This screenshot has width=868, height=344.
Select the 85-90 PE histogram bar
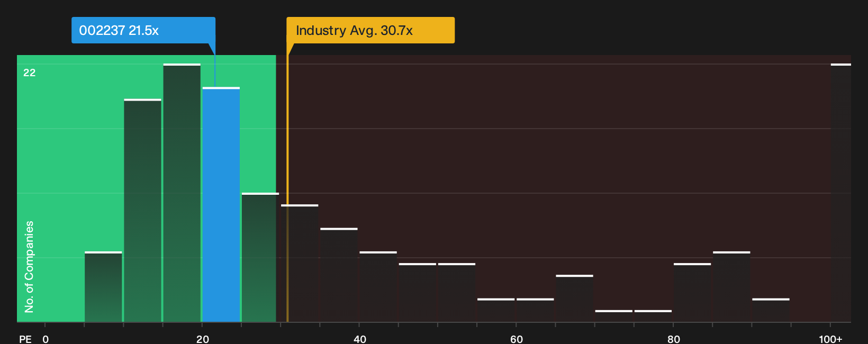[x=731, y=287]
